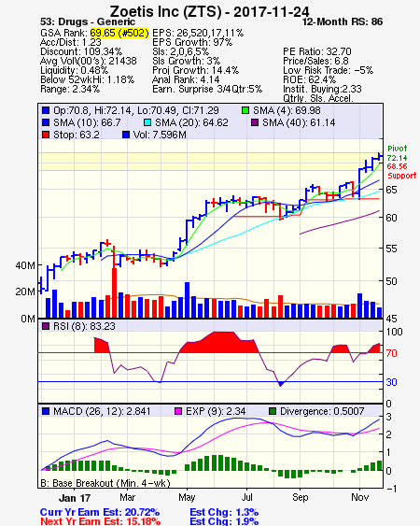Click the 'SMA (20): 64.62' legend text

coord(191,122)
